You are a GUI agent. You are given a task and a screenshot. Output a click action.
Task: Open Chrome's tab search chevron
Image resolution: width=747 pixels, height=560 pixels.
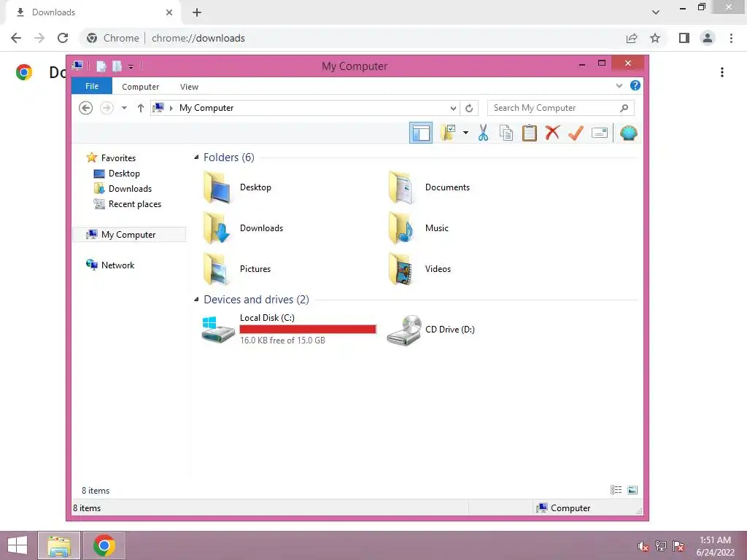pos(656,12)
